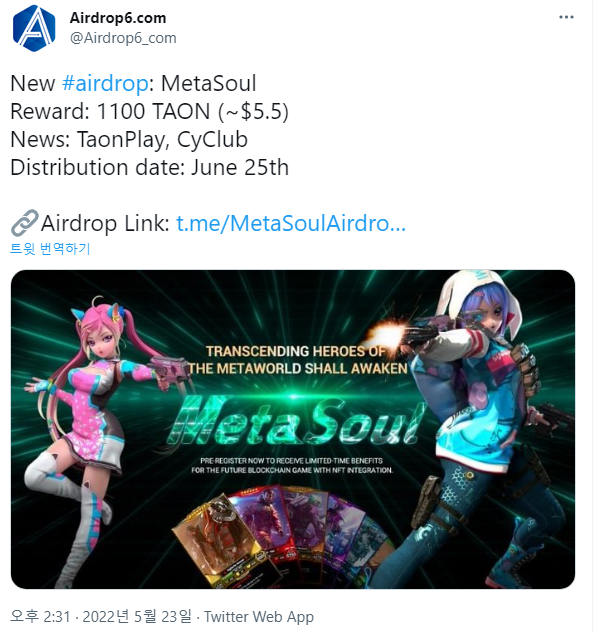The height and width of the screenshot is (632, 600).
Task: Click the 2022년 5월 23일 date
Action: coord(137,617)
